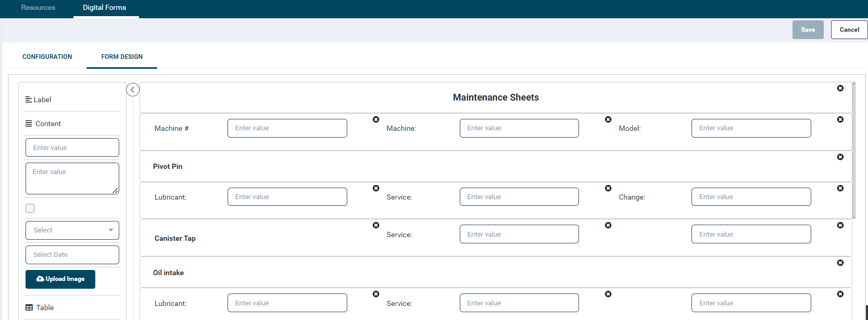Image resolution: width=868 pixels, height=320 pixels.
Task: Open the Select Date picker field
Action: 72,255
